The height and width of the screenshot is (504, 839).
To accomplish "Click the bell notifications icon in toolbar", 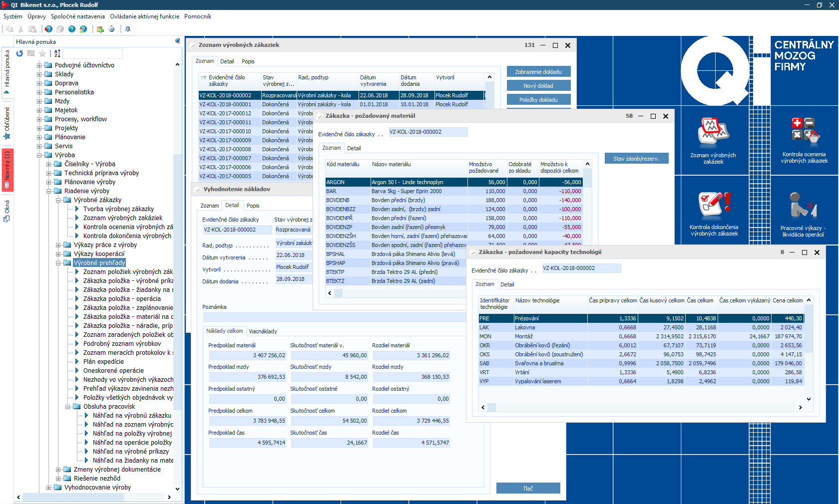I will [x=128, y=29].
